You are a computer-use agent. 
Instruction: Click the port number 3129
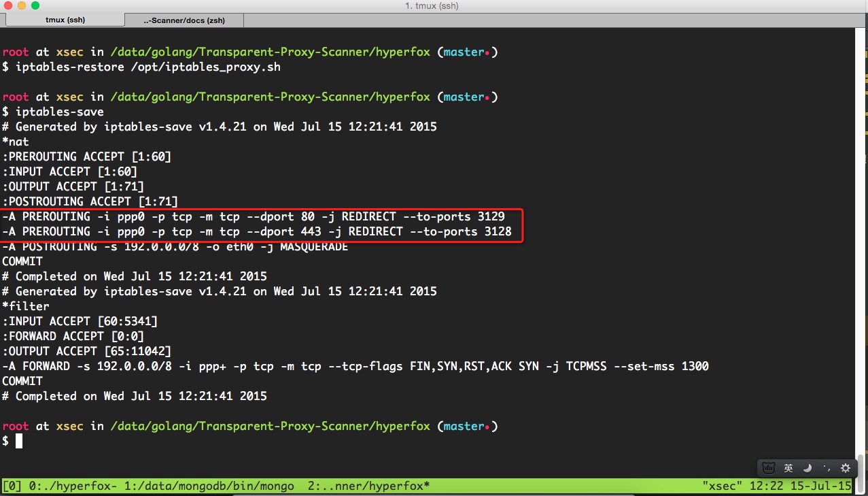[491, 216]
